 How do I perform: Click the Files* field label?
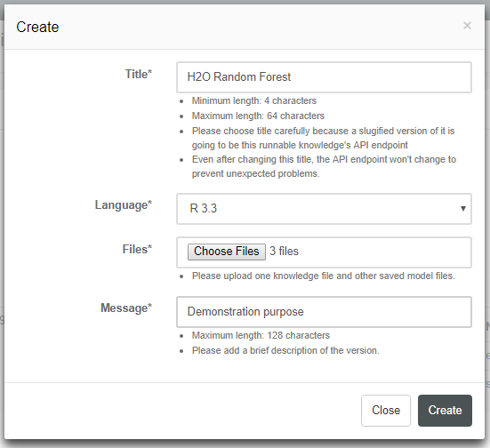[x=137, y=249]
